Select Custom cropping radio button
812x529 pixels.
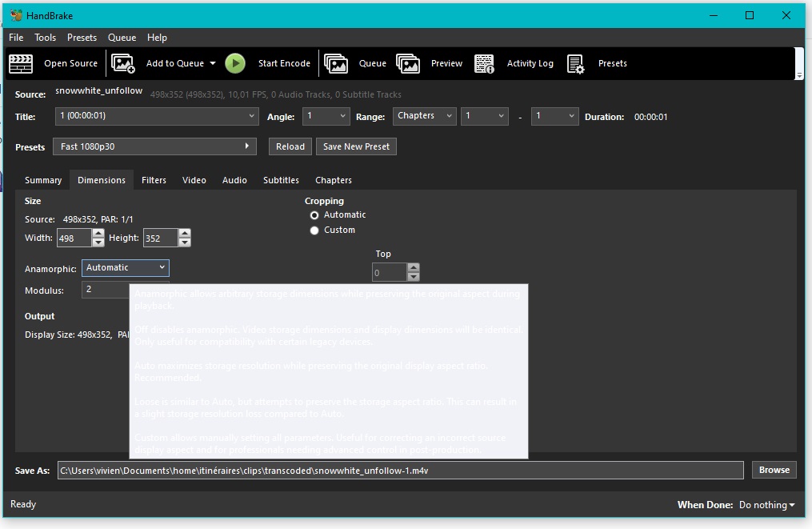(x=314, y=230)
